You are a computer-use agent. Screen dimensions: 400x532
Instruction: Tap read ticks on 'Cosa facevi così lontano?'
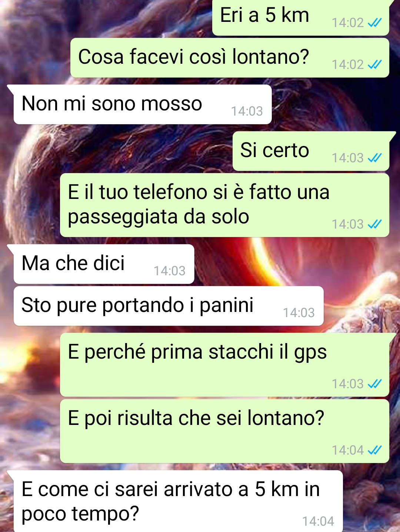pos(374,65)
